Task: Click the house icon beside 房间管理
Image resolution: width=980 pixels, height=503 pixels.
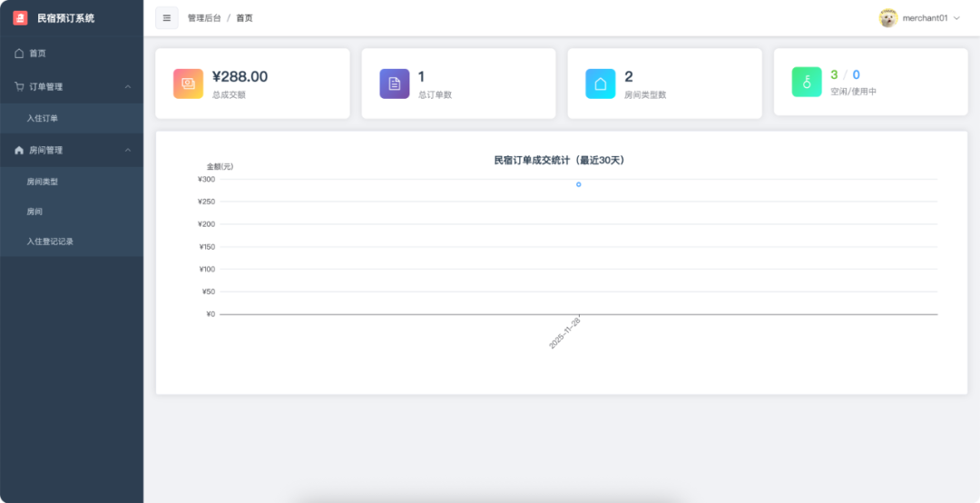Action: pyautogui.click(x=19, y=150)
